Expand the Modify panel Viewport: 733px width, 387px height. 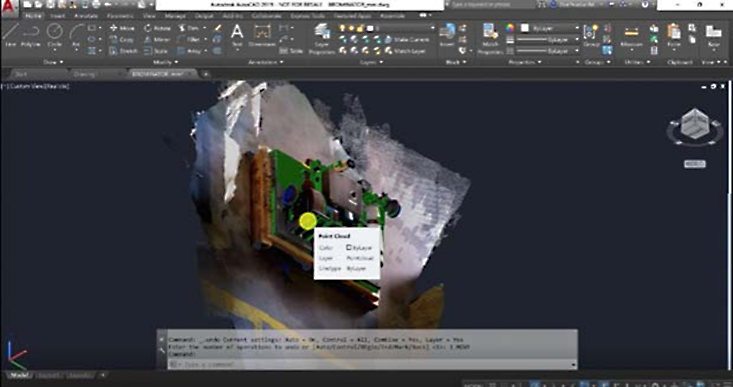[x=165, y=62]
